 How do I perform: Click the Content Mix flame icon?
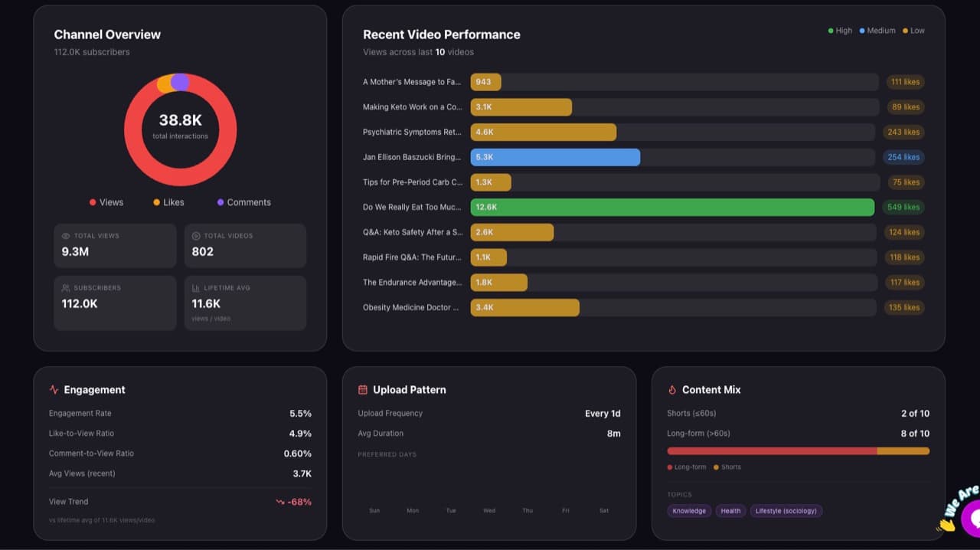(672, 390)
